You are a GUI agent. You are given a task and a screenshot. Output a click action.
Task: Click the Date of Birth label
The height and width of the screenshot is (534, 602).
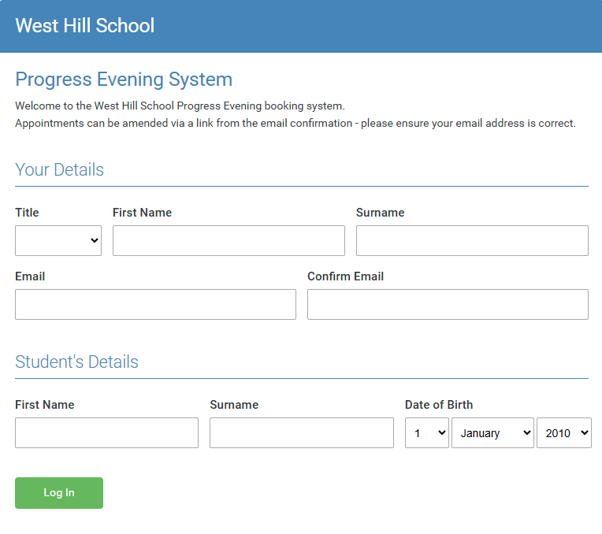(x=439, y=405)
